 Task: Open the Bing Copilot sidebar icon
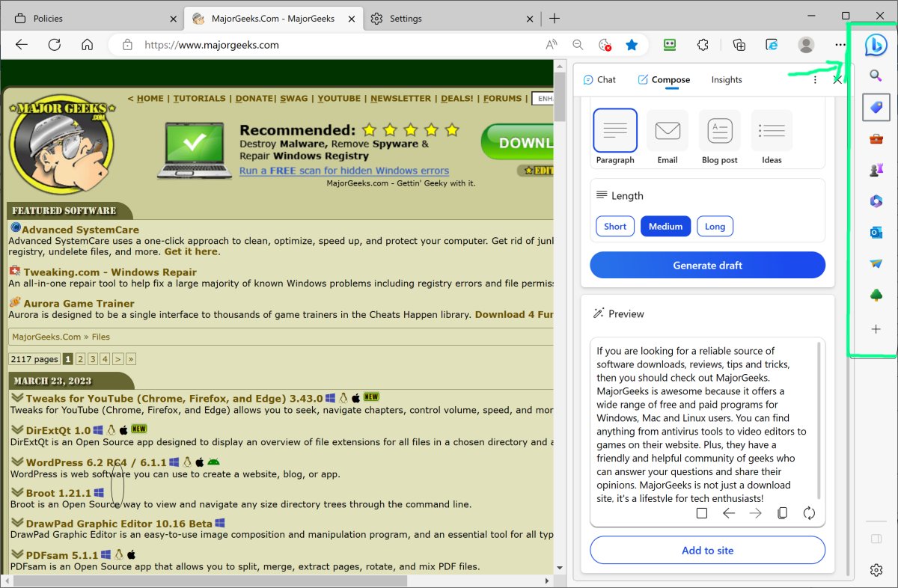point(876,45)
